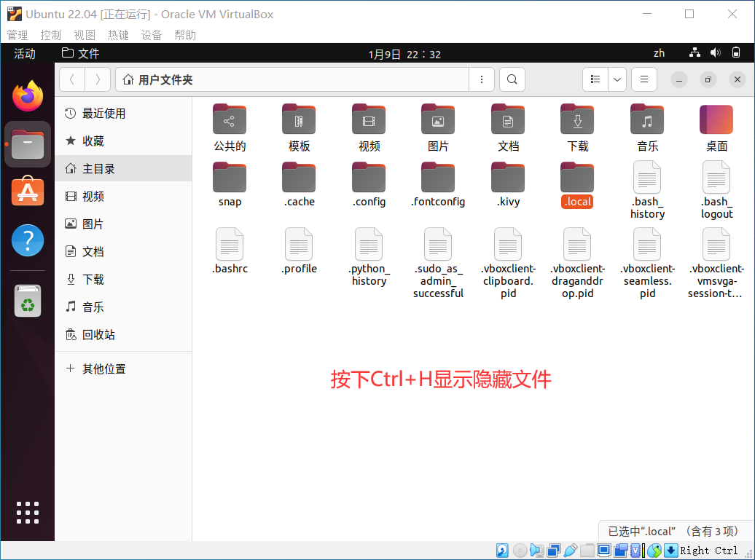Expand the view options dropdown arrow
The height and width of the screenshot is (560, 755).
(617, 79)
